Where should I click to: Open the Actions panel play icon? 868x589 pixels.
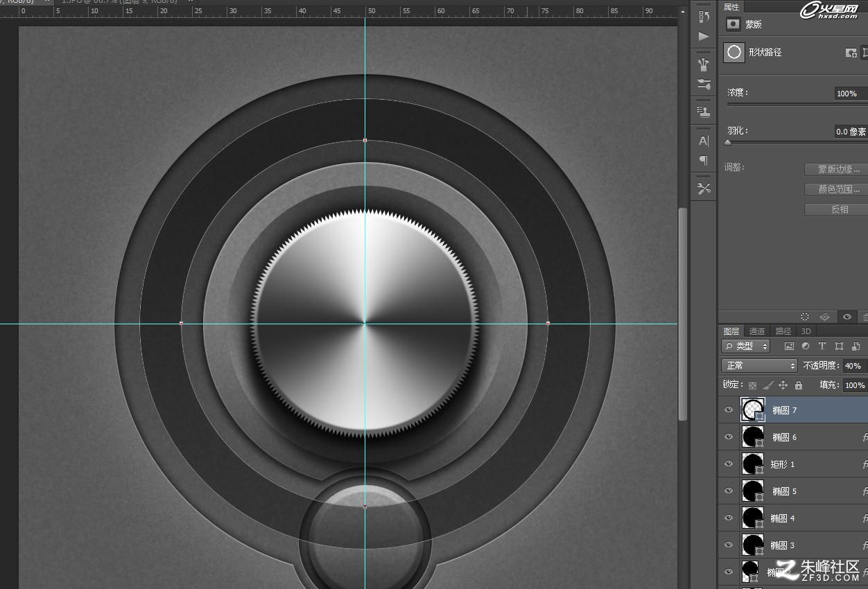click(x=704, y=36)
